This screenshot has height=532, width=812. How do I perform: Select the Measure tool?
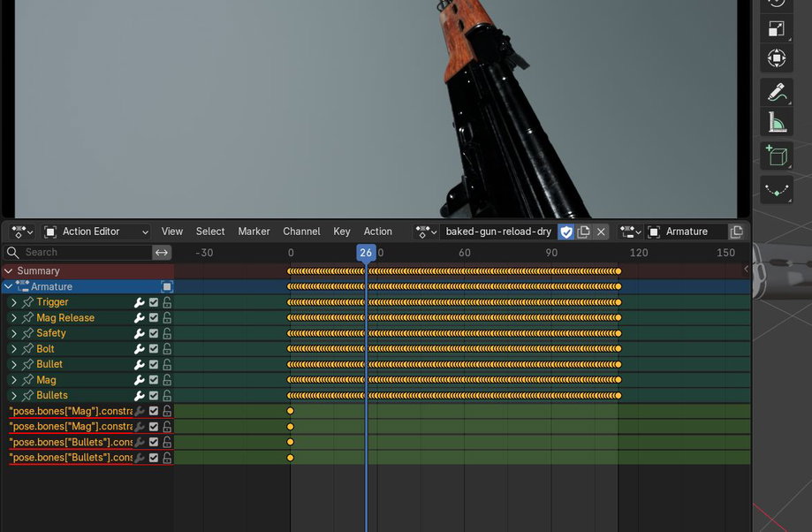pyautogui.click(x=777, y=123)
